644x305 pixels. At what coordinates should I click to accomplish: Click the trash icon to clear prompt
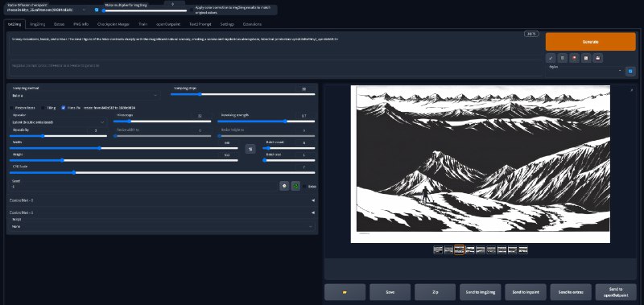tap(562, 58)
